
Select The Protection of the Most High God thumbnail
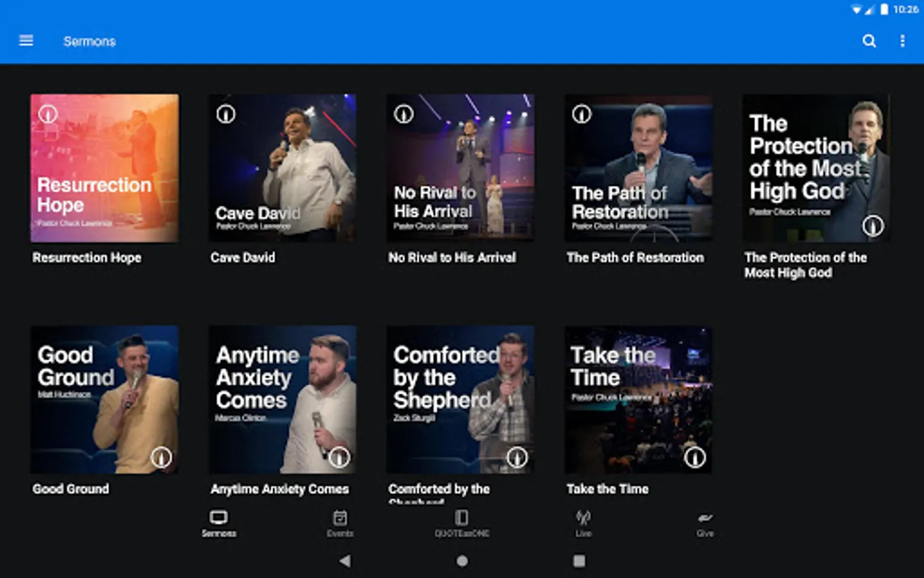coord(816,168)
